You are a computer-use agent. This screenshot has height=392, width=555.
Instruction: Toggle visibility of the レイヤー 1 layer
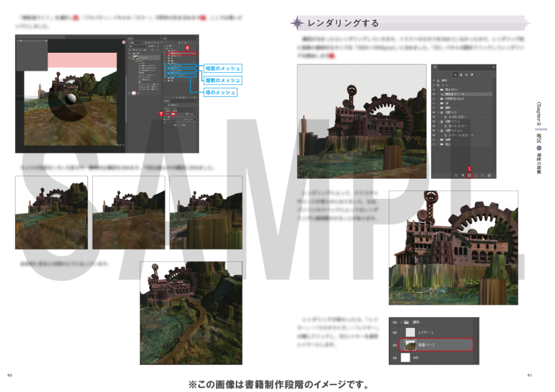pos(395,331)
